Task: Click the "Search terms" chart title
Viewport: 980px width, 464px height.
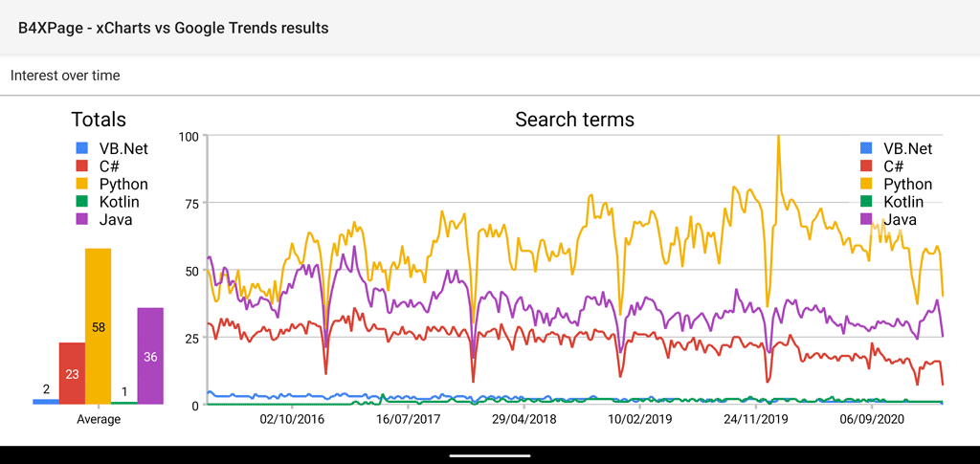Action: (x=574, y=120)
